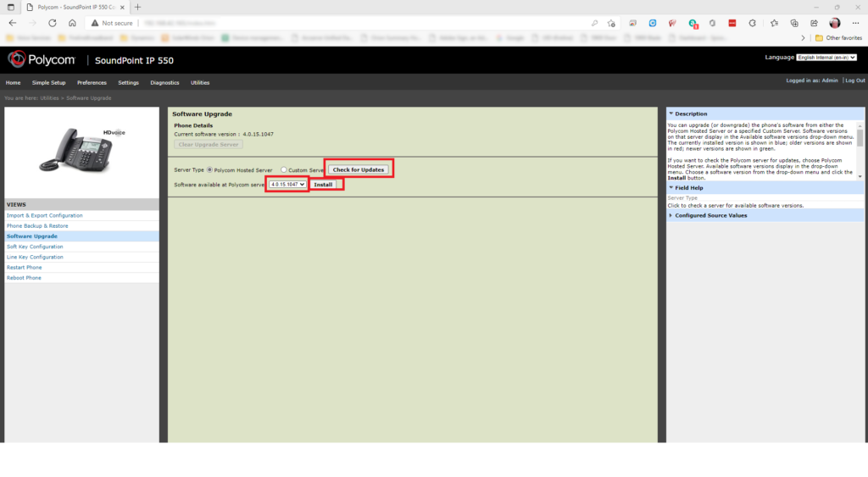Image resolution: width=868 pixels, height=477 pixels.
Task: Open the tab actions menu icon
Action: (10, 7)
